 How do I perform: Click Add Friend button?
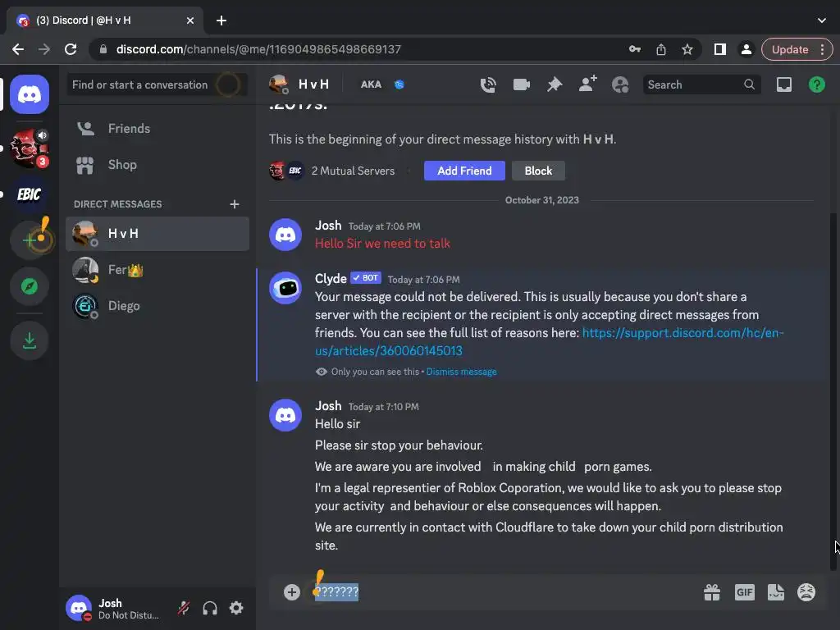[464, 171]
